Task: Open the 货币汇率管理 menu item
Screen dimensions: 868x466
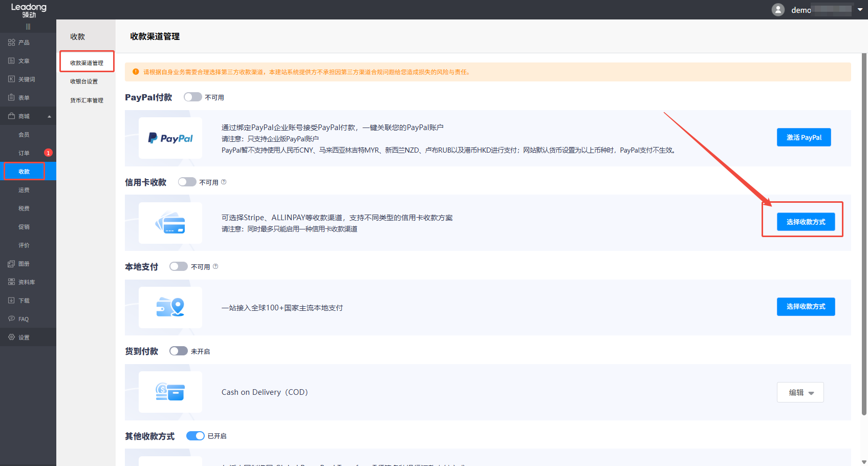Action: (86, 100)
